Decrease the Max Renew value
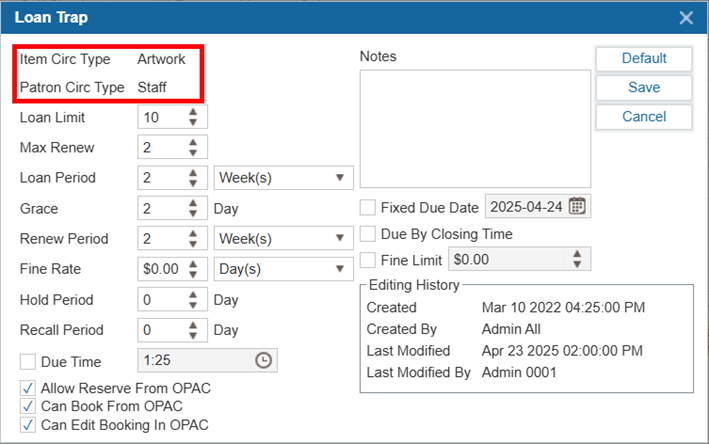This screenshot has width=709, height=444. (x=193, y=153)
